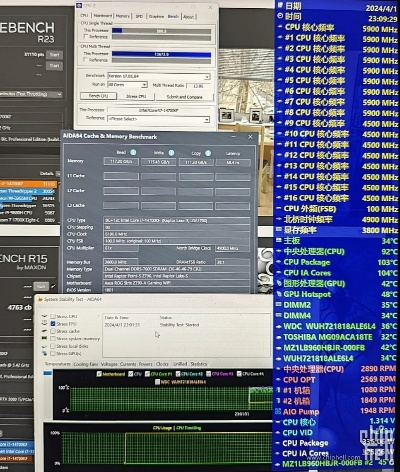
Task: Click the memory icon beside DIMM4
Action: tap(279, 315)
